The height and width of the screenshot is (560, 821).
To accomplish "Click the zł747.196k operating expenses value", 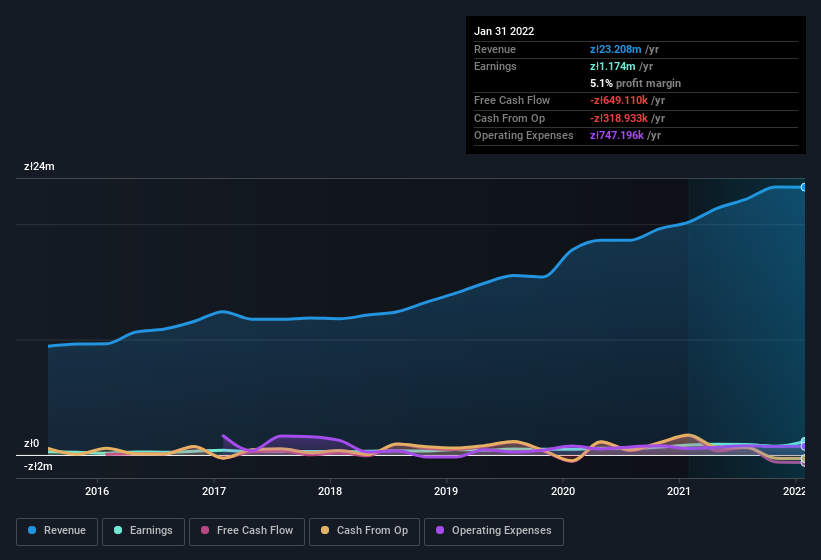I will [x=617, y=136].
